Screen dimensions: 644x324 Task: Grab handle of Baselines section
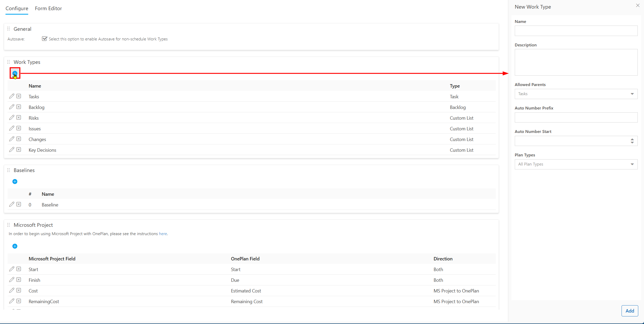(x=9, y=170)
